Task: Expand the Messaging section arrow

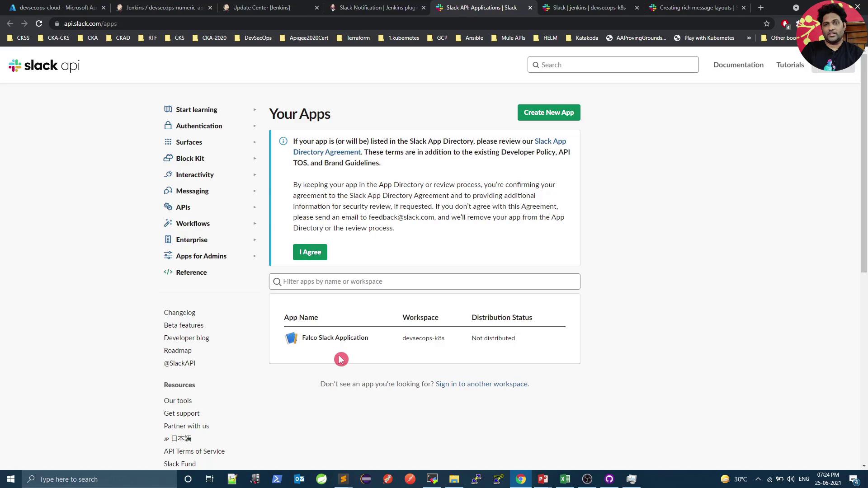Action: tap(255, 191)
